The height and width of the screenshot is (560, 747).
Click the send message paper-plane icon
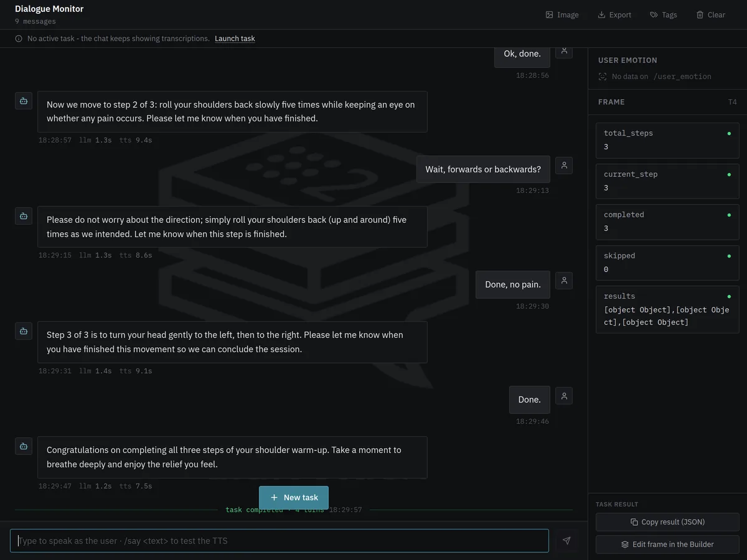point(566,541)
